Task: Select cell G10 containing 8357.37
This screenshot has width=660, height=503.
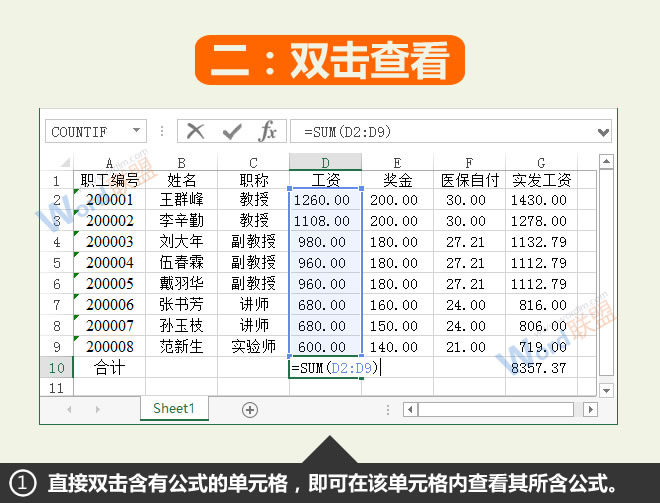Action: click(x=540, y=367)
